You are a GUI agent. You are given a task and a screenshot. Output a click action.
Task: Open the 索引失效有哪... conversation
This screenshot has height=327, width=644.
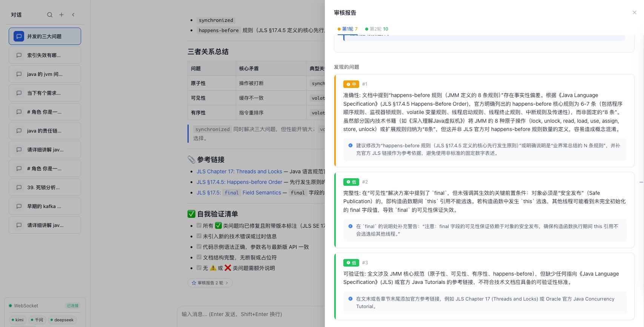click(45, 55)
